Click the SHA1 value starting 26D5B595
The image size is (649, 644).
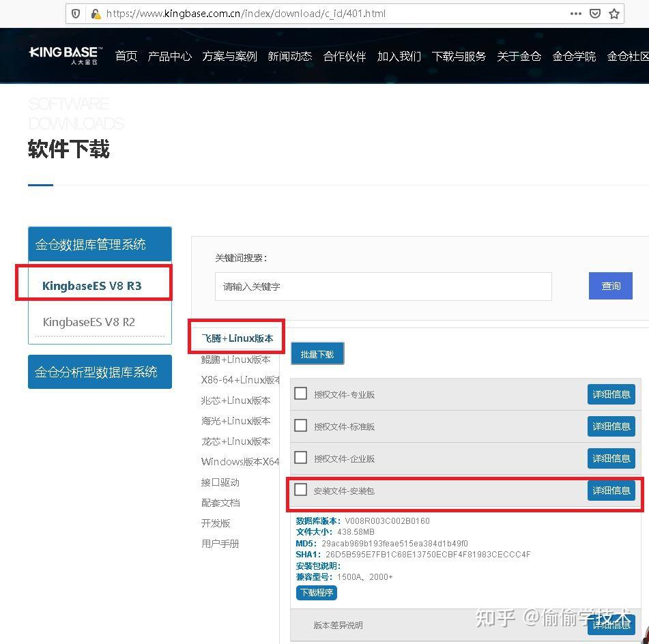click(428, 554)
